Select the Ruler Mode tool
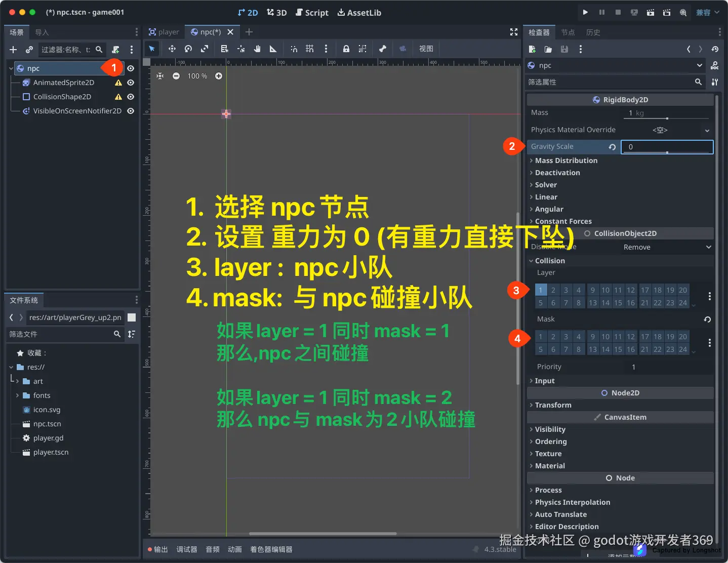The image size is (728, 563). point(273,49)
